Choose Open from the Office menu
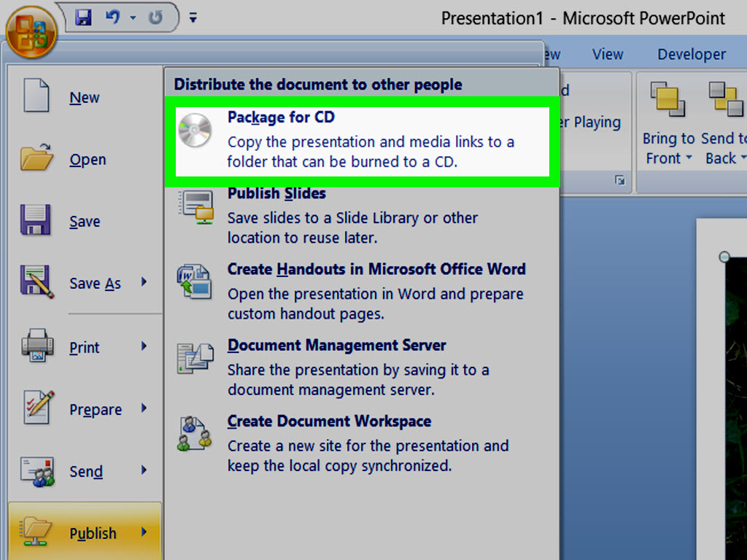 88,160
